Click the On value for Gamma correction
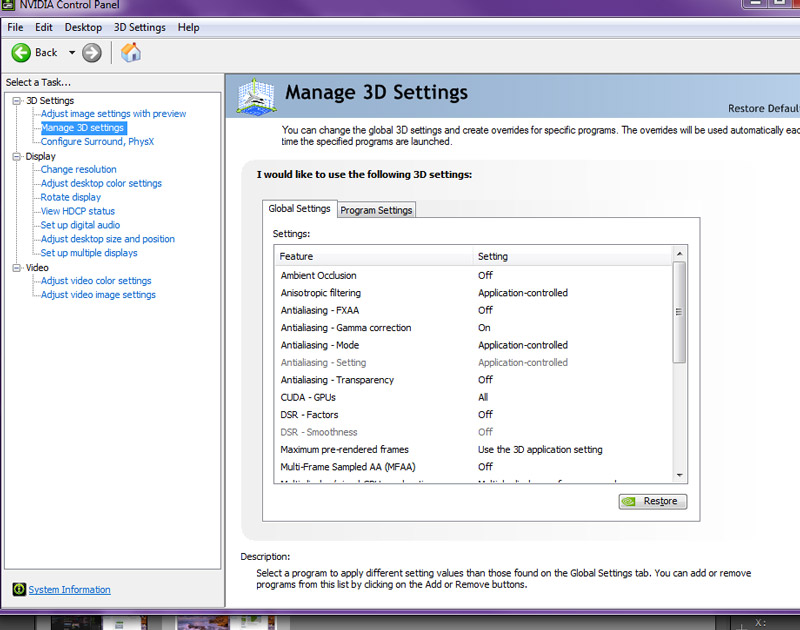 (484, 327)
